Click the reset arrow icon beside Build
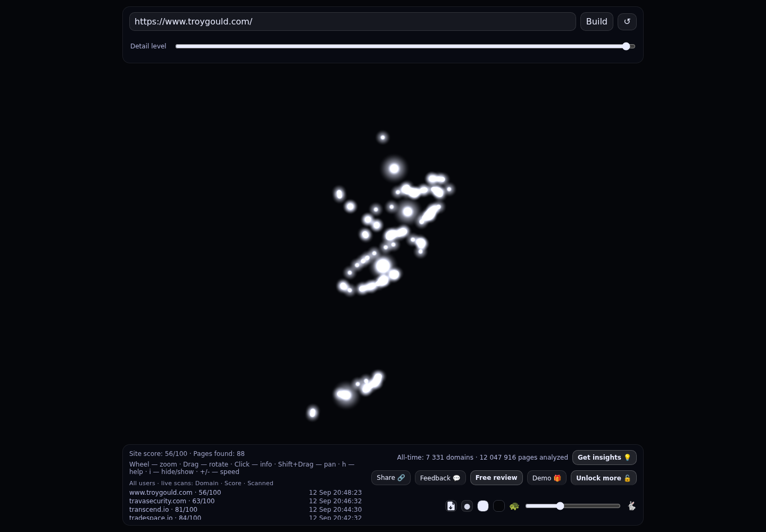This screenshot has height=532, width=766. (627, 22)
